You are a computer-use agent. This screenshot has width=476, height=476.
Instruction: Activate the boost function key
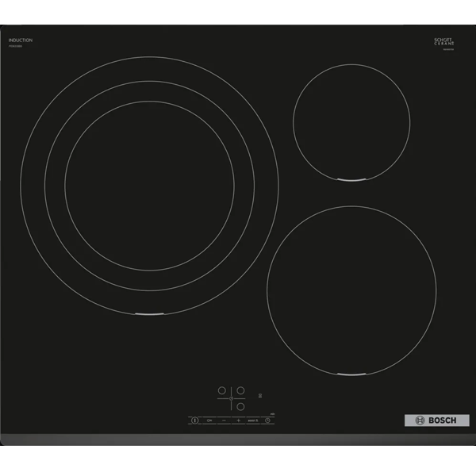point(251,420)
